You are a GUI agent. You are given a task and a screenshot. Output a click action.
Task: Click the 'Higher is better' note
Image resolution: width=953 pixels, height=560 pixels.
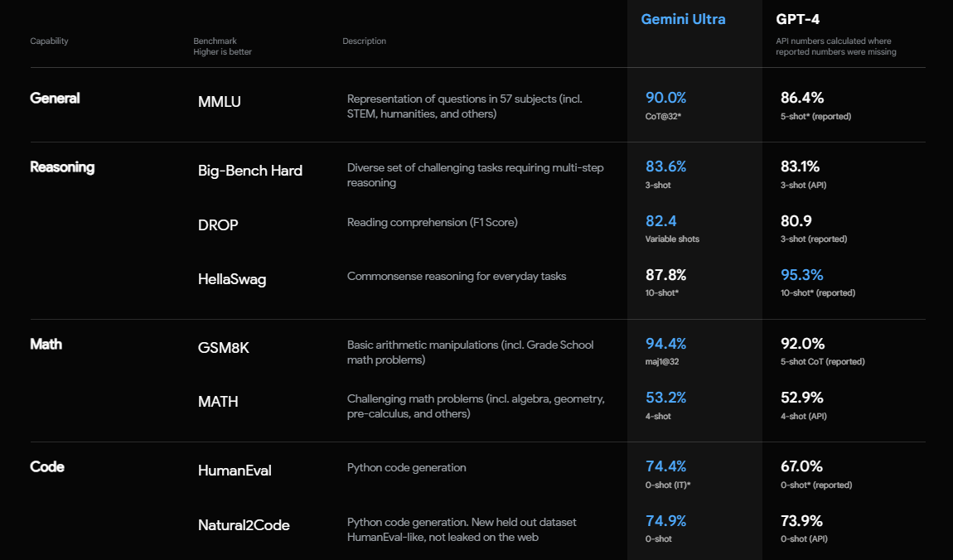coord(222,52)
